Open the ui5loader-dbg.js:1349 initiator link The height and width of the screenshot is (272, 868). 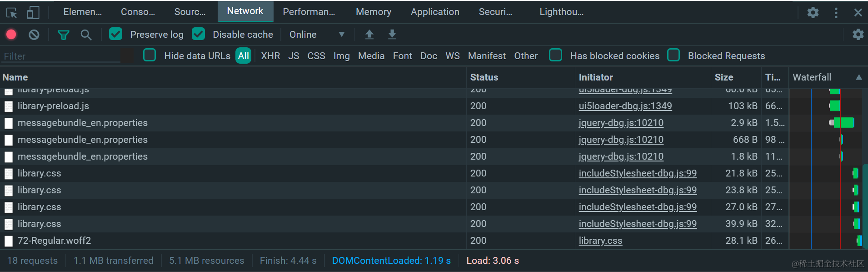(x=625, y=106)
